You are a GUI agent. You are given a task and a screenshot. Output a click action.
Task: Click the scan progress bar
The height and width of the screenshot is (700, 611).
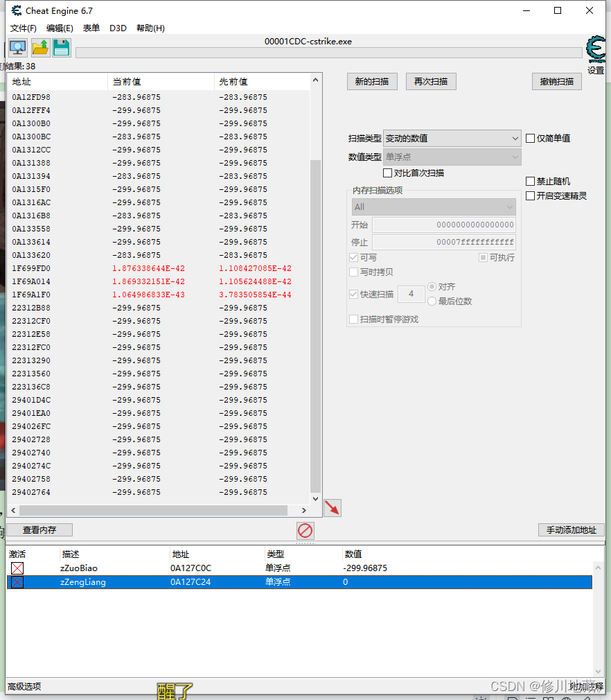(x=329, y=53)
